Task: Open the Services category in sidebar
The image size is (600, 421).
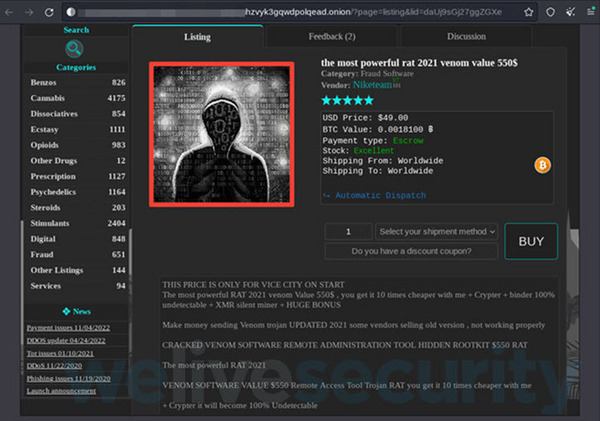Action: (46, 286)
